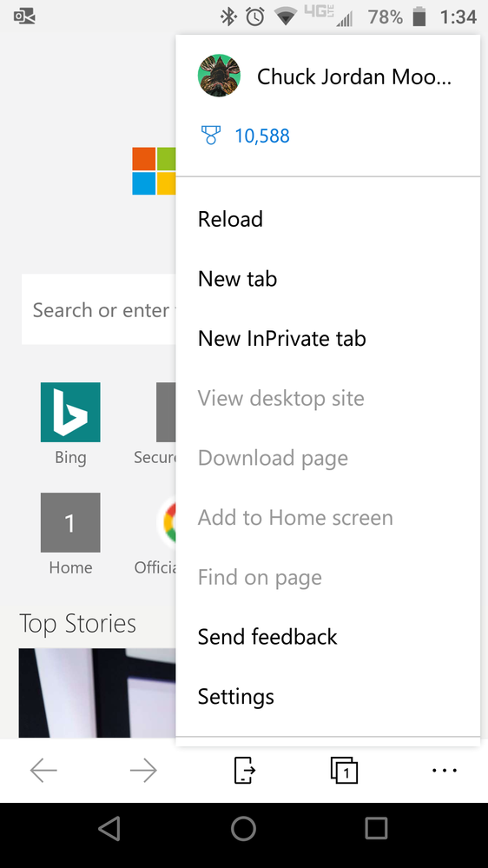Viewport: 488px width, 868px height.
Task: Tap the Outlook notification icon in status bar
Action: click(x=24, y=17)
